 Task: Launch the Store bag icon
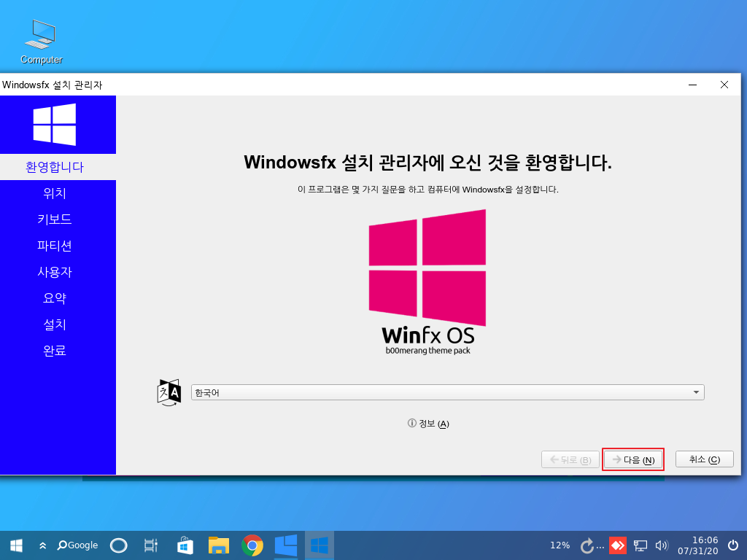tap(185, 545)
